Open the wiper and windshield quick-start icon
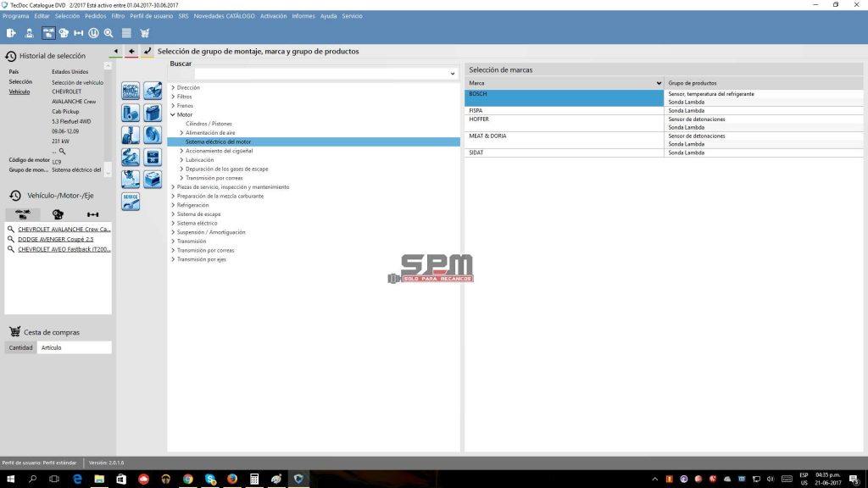The width and height of the screenshot is (868, 488). (x=153, y=91)
